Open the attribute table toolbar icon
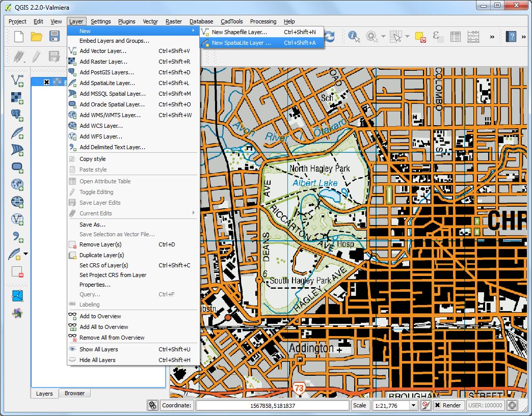This screenshot has height=416, width=532. (456, 37)
